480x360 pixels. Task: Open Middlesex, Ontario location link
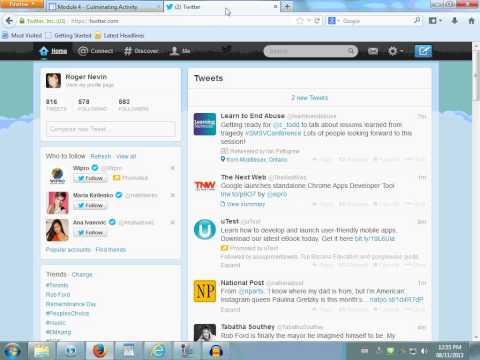pyautogui.click(x=257, y=160)
